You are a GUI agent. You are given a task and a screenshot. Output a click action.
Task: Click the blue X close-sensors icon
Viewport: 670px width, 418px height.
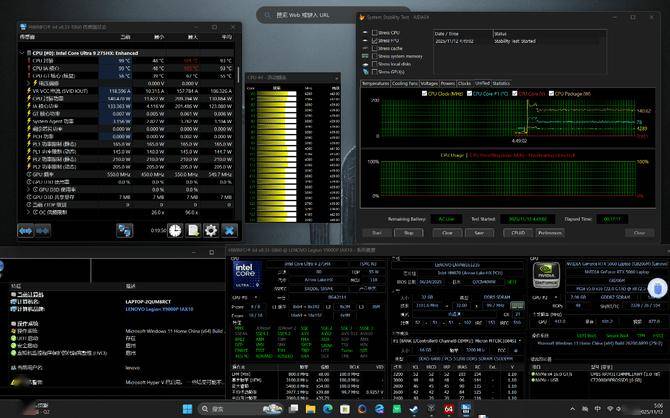(x=229, y=230)
